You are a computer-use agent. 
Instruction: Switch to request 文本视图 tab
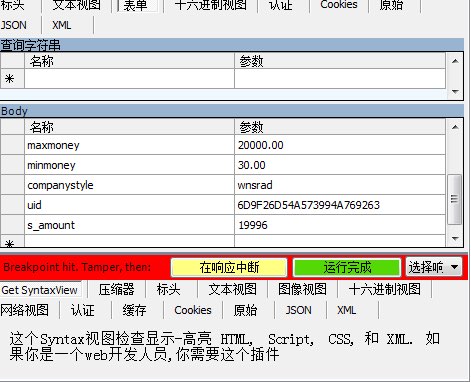[x=76, y=5]
